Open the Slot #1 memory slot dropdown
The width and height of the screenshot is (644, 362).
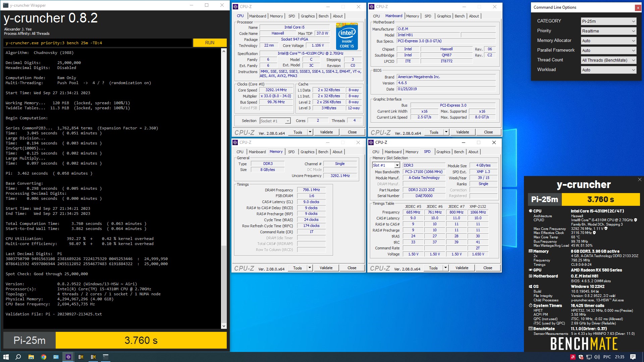point(386,165)
